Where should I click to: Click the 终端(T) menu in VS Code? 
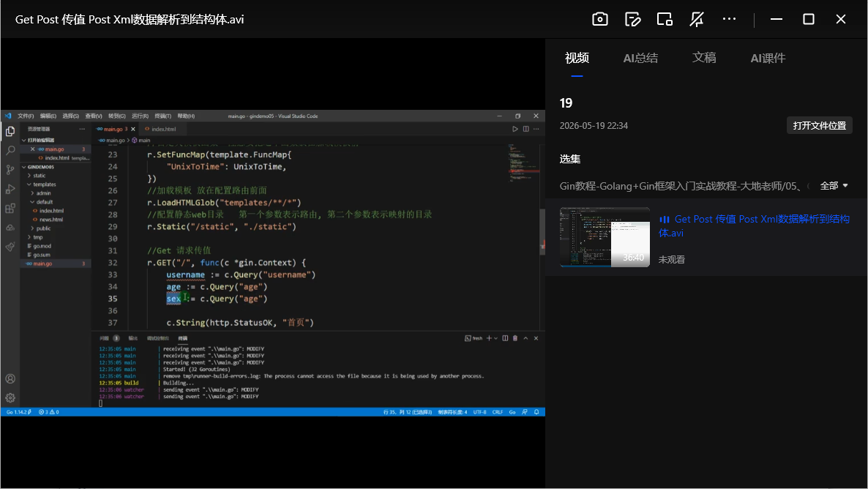click(x=162, y=116)
